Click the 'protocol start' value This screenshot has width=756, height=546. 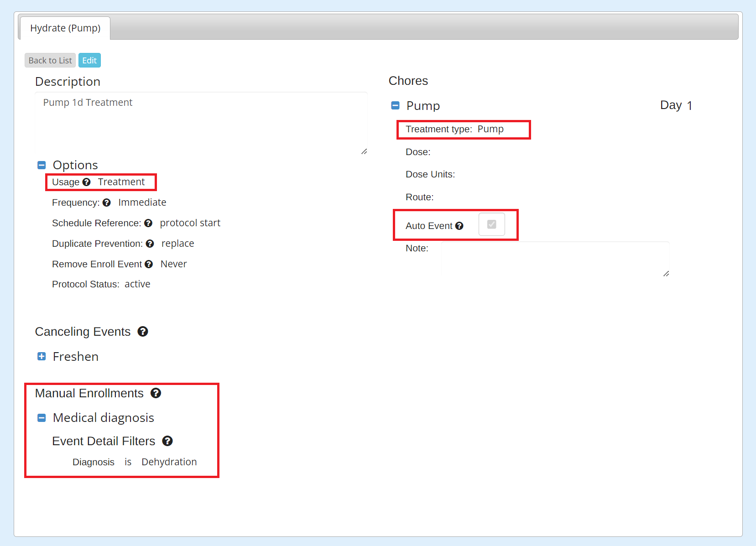point(190,223)
